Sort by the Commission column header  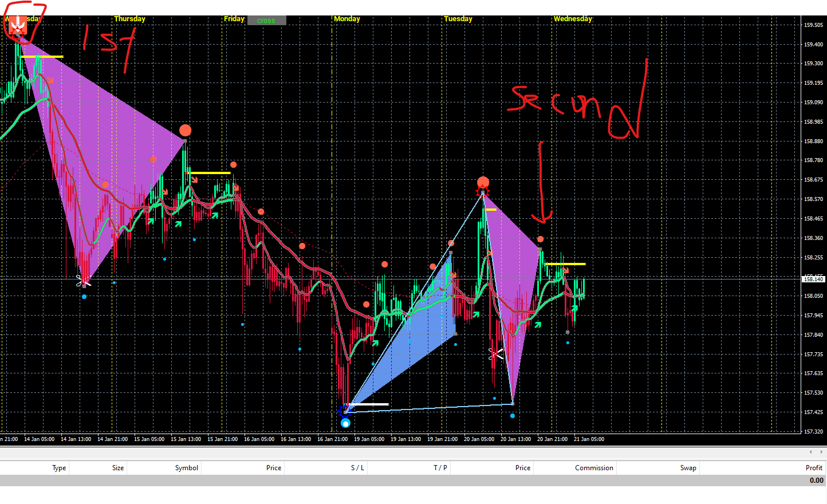(x=594, y=468)
